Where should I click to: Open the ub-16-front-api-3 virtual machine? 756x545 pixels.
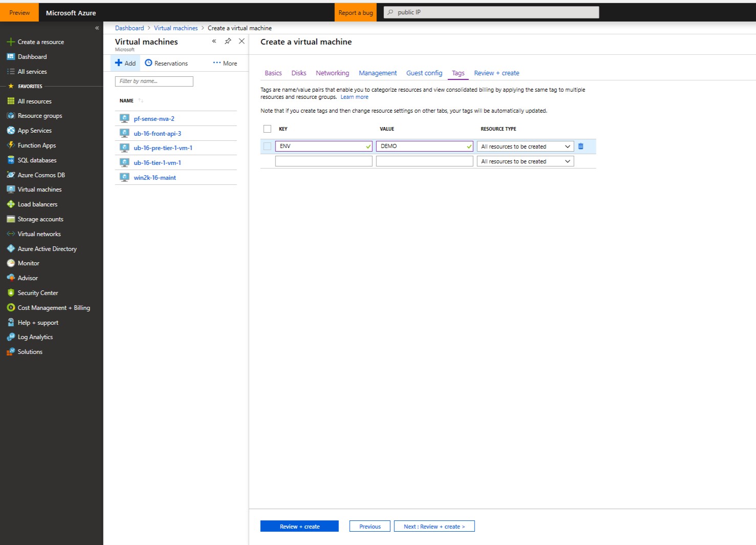[158, 134]
